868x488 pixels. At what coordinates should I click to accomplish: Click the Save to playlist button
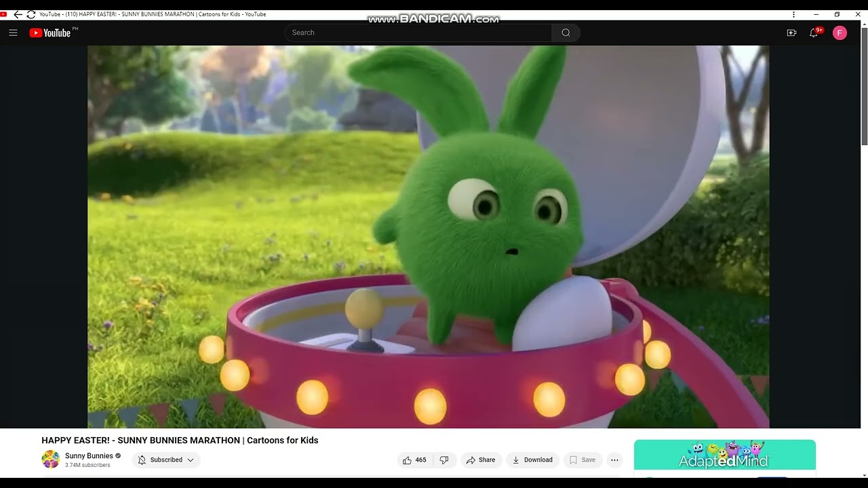coord(582,460)
